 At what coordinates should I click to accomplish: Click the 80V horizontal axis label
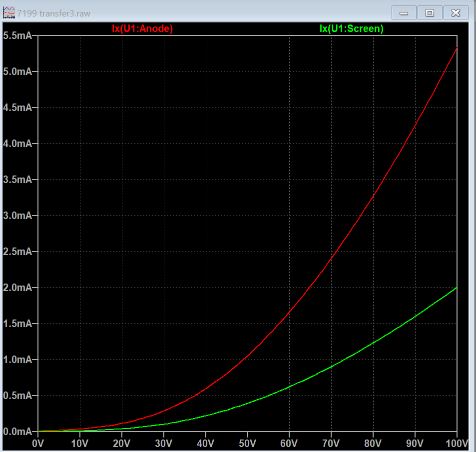(373, 443)
